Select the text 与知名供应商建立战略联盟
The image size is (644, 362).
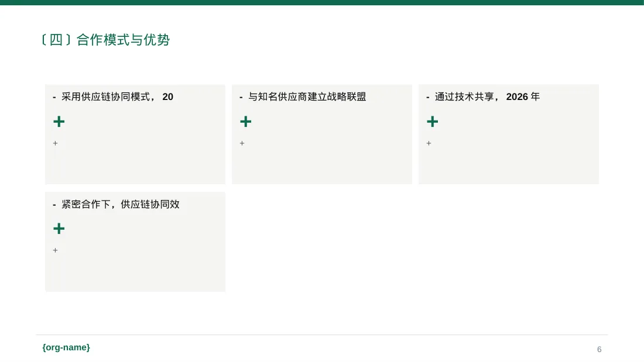coord(307,97)
